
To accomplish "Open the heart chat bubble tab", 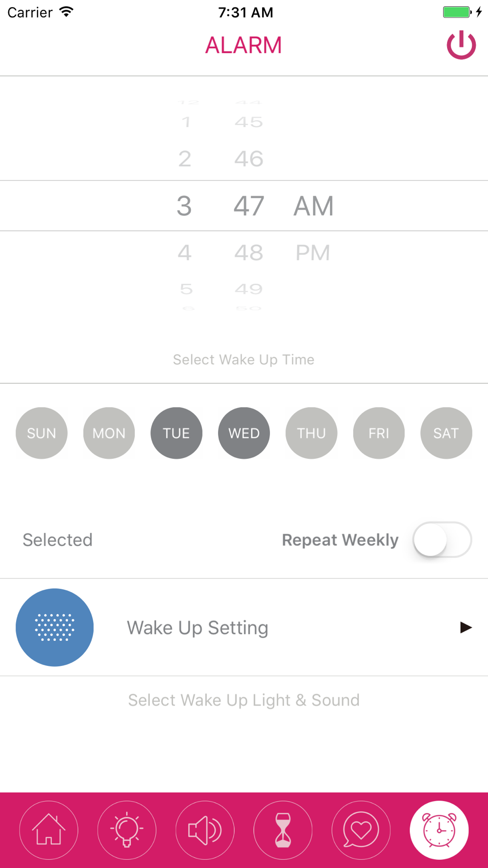I will pyautogui.click(x=361, y=830).
